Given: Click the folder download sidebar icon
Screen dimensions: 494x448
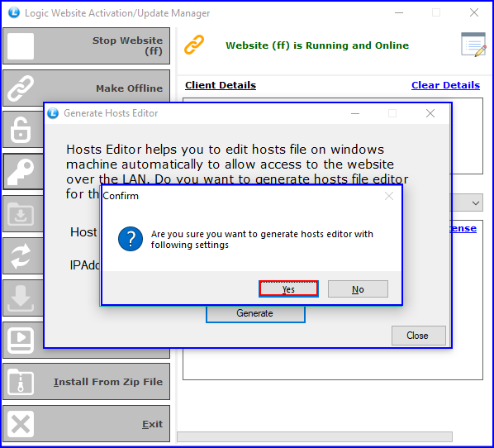Looking at the screenshot, I should pos(21,214).
